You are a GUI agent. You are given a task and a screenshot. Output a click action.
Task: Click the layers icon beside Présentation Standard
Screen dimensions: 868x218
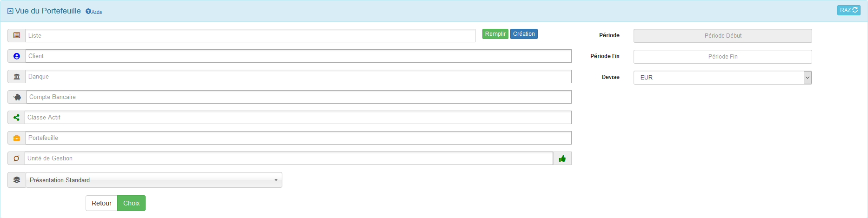point(17,180)
